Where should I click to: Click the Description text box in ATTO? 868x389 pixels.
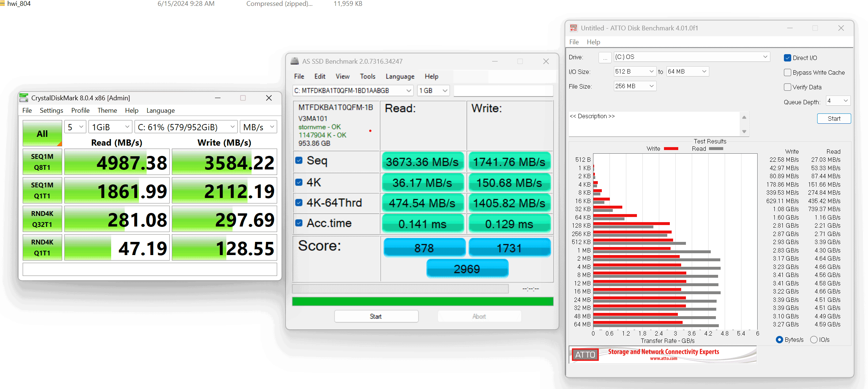(x=654, y=124)
